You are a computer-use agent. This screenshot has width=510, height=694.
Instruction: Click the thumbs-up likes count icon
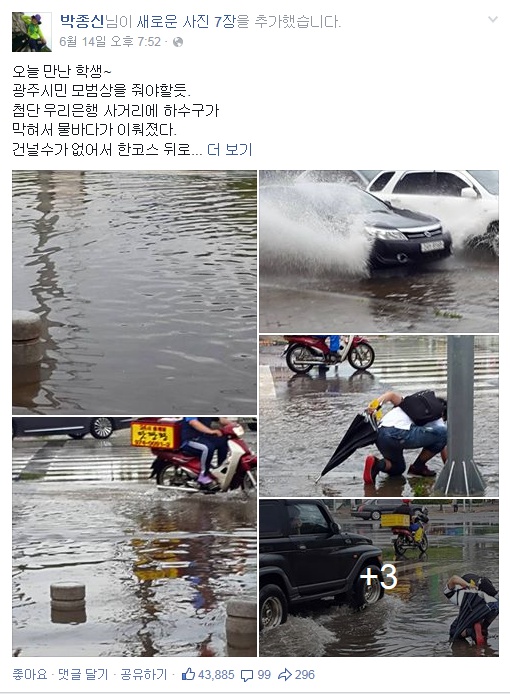click(188, 675)
